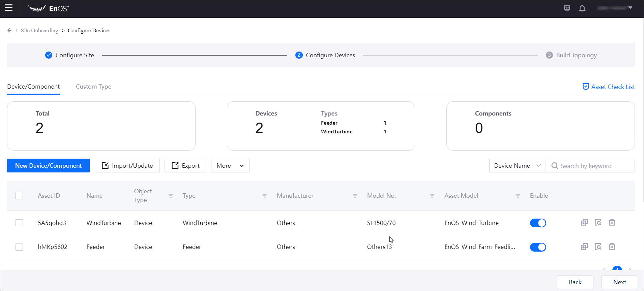This screenshot has width=644, height=291.
Task: Click the back arrow in breadcrumb
Action: point(9,30)
